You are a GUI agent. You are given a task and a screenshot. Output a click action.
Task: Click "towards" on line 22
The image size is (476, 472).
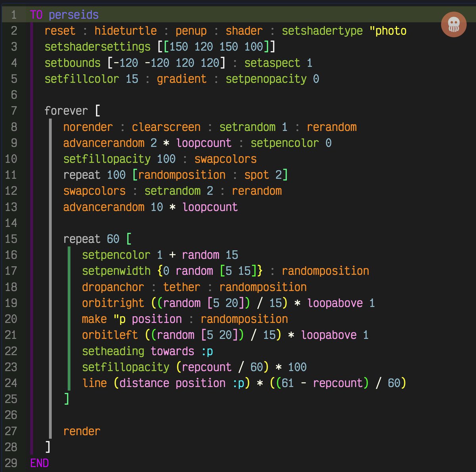(173, 351)
